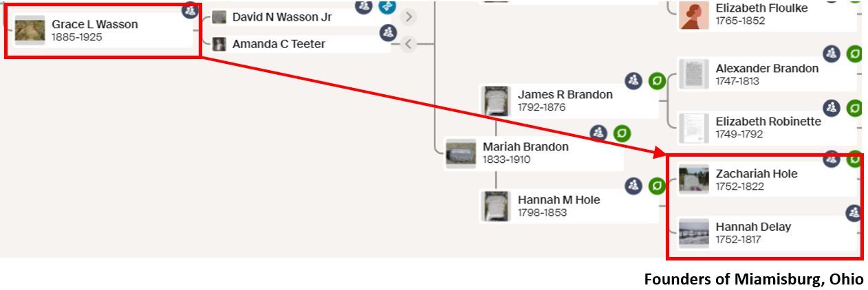The width and height of the screenshot is (868, 290).
Task: Click the green leaf hint beside Hannah M Hole
Action: pyautogui.click(x=657, y=186)
